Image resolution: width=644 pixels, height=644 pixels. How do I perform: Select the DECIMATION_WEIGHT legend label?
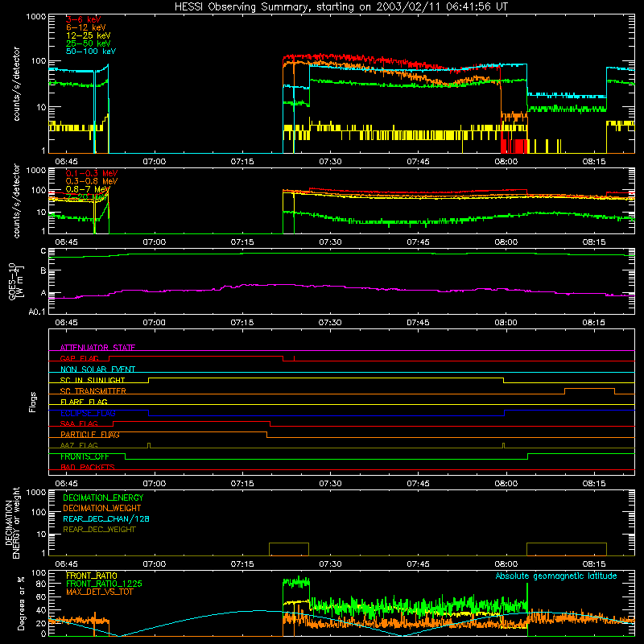pyautogui.click(x=102, y=508)
